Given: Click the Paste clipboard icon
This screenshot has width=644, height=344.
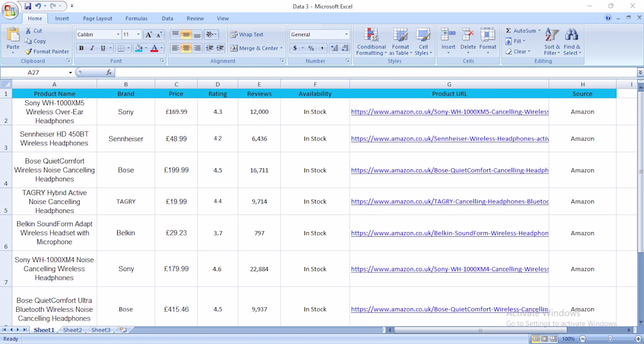Looking at the screenshot, I should pos(13,35).
